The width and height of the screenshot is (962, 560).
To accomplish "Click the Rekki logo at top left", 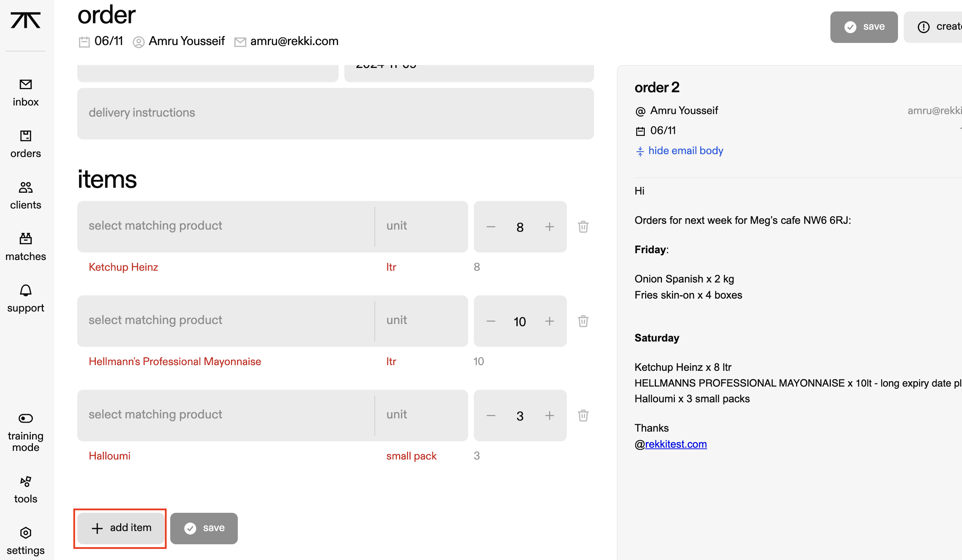I will click(26, 20).
